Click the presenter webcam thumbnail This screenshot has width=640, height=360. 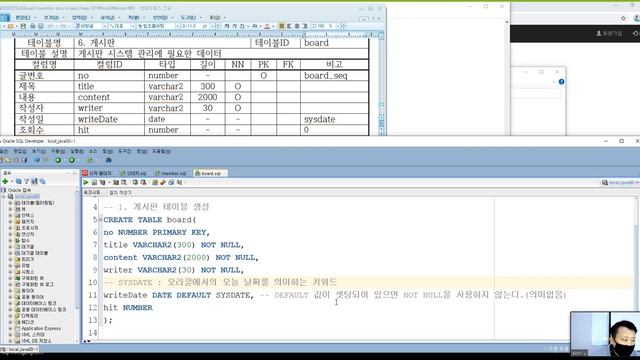tap(605, 334)
